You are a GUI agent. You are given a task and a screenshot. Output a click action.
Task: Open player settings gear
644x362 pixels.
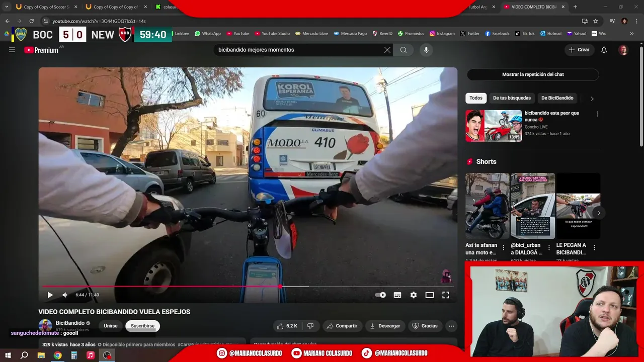[414, 295]
